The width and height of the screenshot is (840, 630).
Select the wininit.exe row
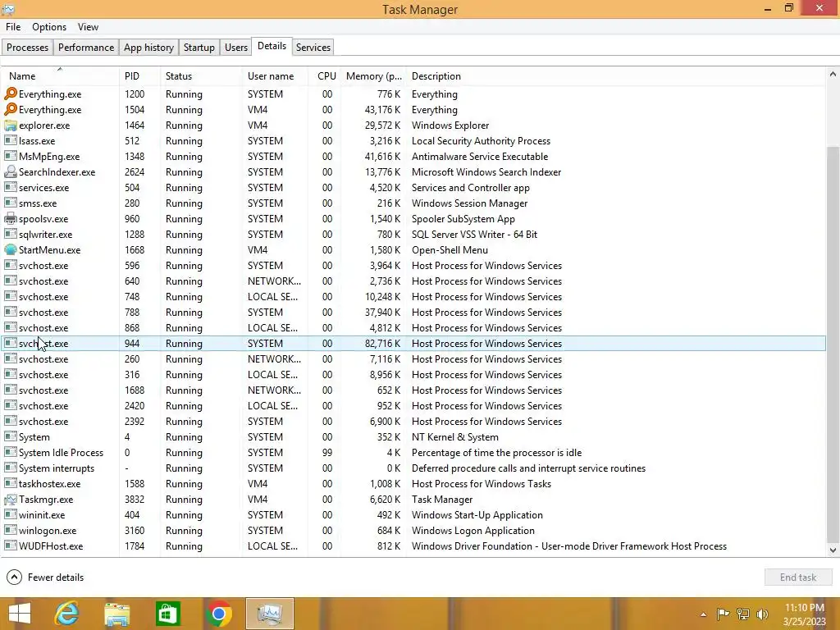pos(413,515)
